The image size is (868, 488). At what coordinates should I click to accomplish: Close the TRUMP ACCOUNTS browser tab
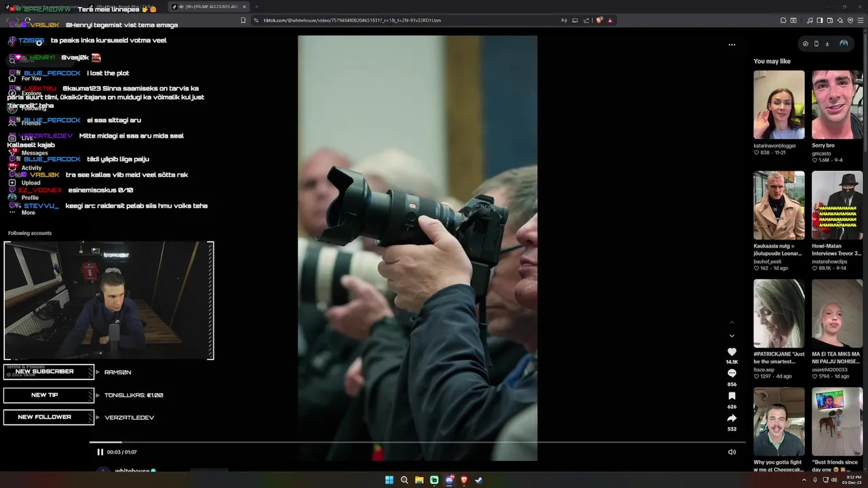pyautogui.click(x=244, y=7)
